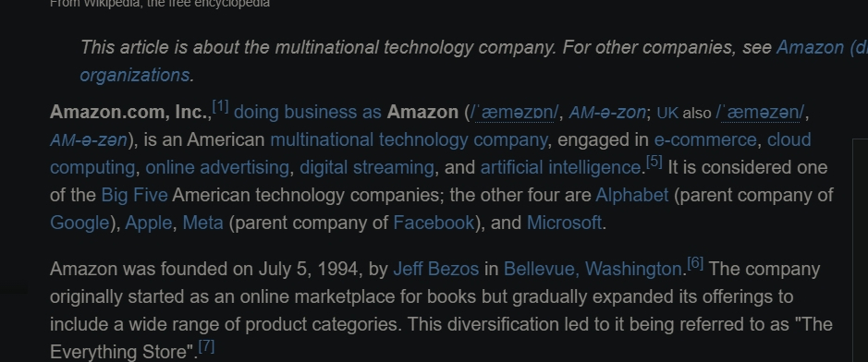
Task: Visit the Apple article link
Action: pyautogui.click(x=148, y=223)
